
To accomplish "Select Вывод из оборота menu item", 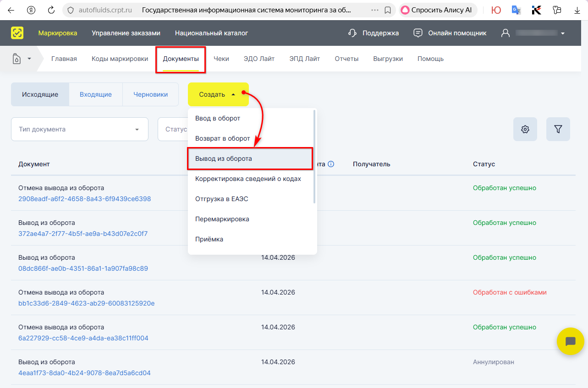I will (x=250, y=158).
